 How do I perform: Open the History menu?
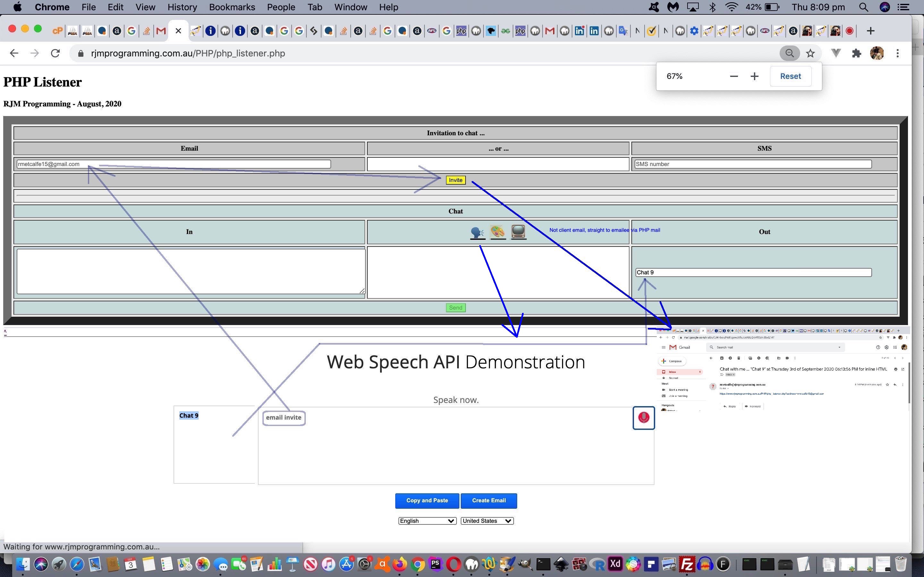pyautogui.click(x=182, y=7)
